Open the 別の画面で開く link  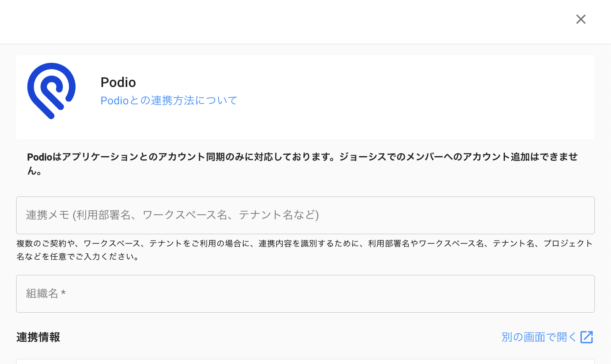click(x=539, y=337)
